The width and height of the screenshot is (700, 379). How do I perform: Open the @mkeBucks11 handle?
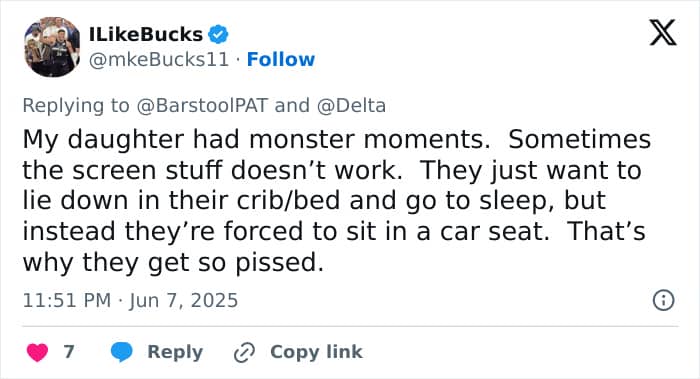tap(159, 59)
